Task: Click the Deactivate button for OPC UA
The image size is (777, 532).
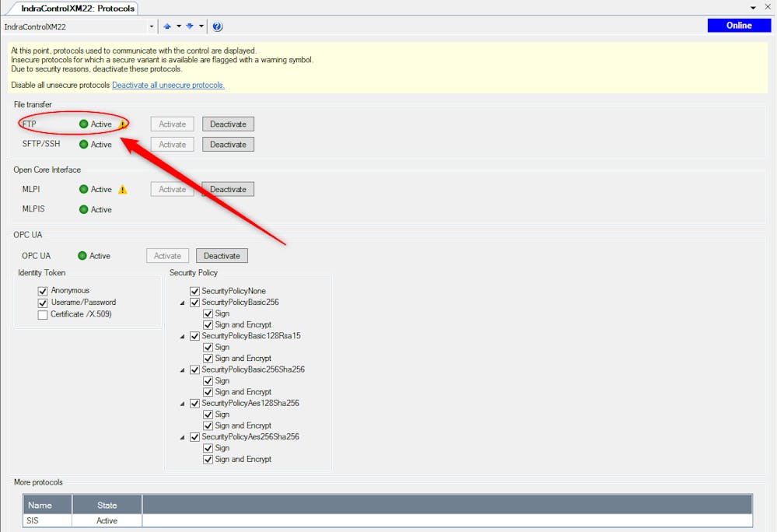Action: 222,256
